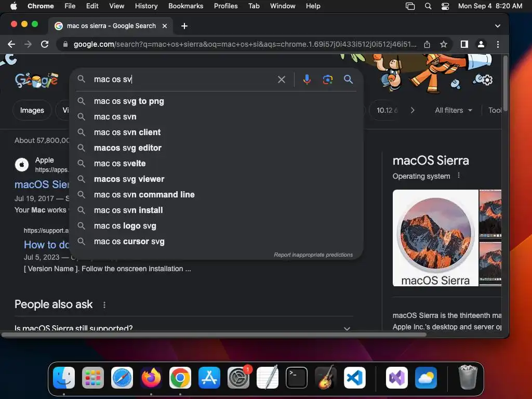Open System Settings in the Dock
532x399 pixels.
[x=238, y=378]
